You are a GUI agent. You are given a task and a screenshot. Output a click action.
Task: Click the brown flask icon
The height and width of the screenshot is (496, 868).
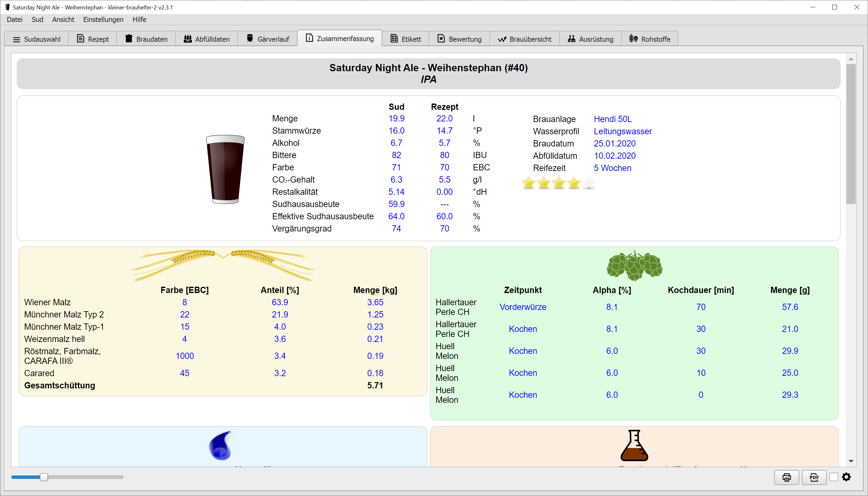634,445
